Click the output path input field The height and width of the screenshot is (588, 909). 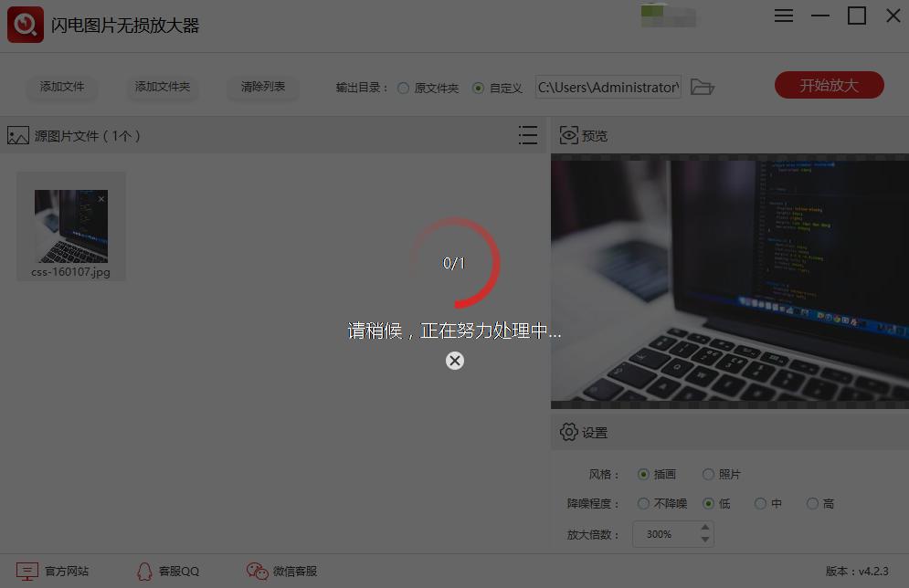(x=608, y=87)
